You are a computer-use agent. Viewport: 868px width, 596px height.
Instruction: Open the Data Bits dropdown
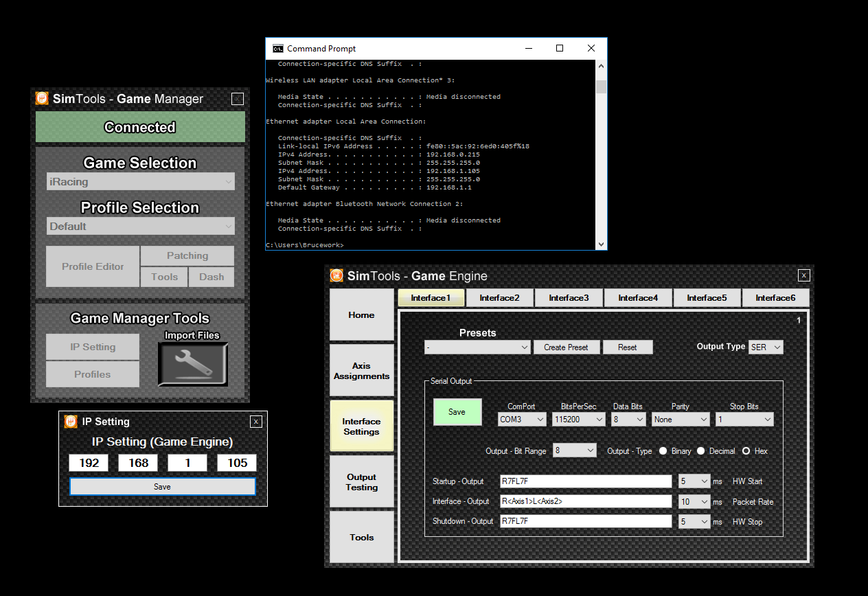coord(628,419)
